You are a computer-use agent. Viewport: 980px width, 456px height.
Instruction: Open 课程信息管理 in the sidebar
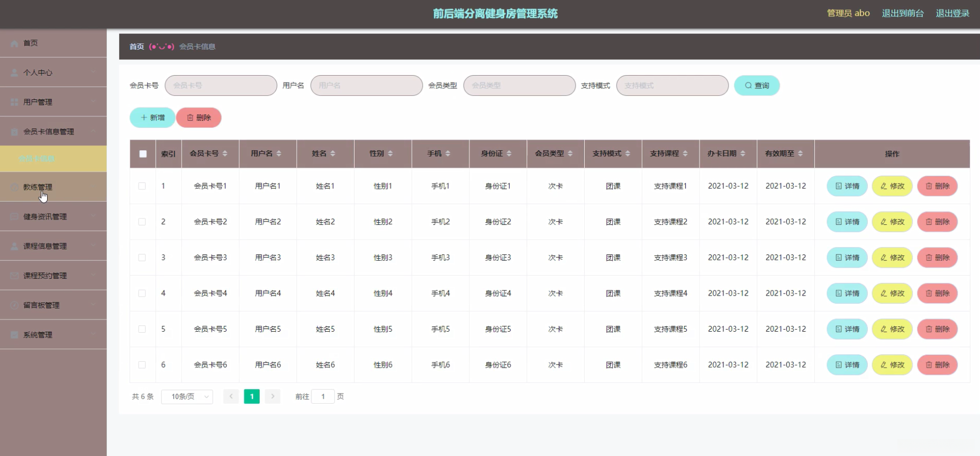53,246
